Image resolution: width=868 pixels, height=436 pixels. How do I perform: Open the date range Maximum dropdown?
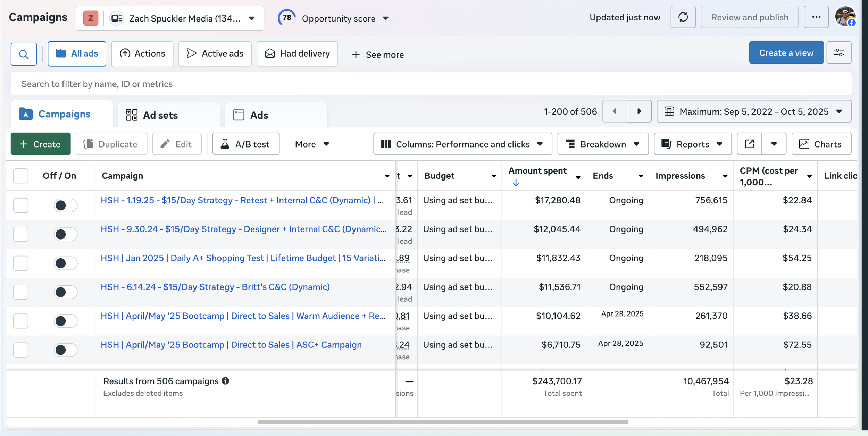[x=754, y=111]
